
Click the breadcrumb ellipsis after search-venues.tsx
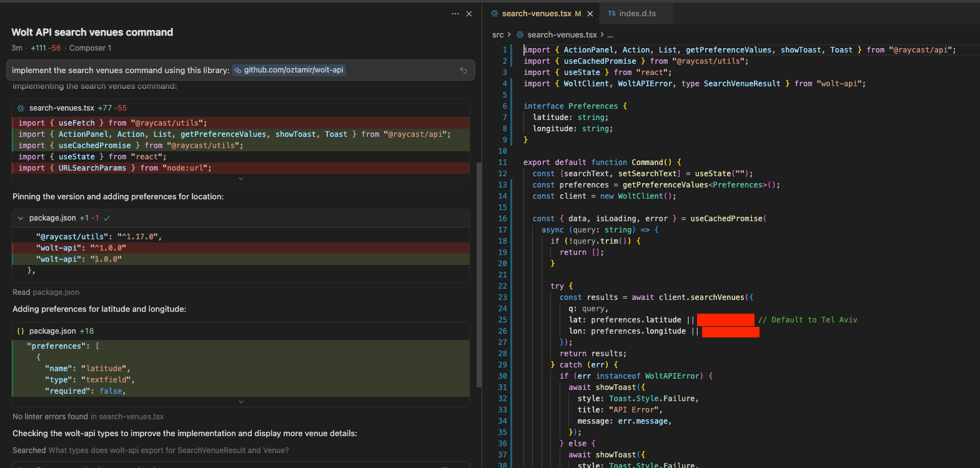tap(610, 35)
